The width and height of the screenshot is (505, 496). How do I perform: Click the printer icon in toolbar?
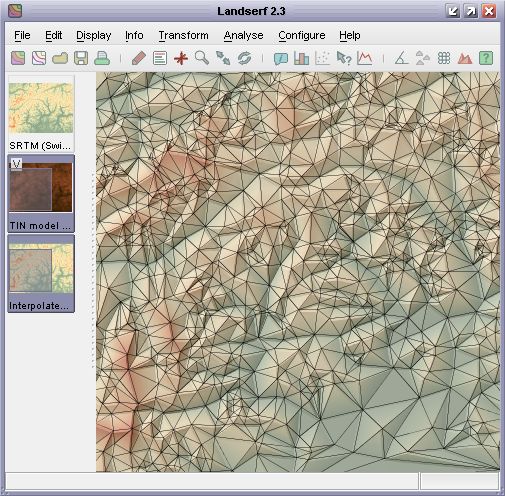coord(102,58)
